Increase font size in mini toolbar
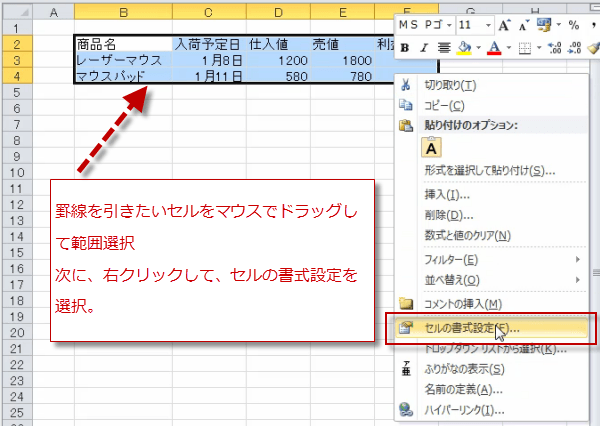This screenshot has height=426, width=600. (504, 26)
